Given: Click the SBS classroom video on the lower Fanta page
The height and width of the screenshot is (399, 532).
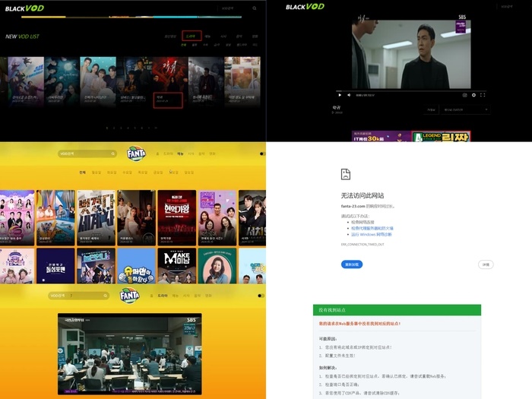Looking at the screenshot, I should pos(130,354).
